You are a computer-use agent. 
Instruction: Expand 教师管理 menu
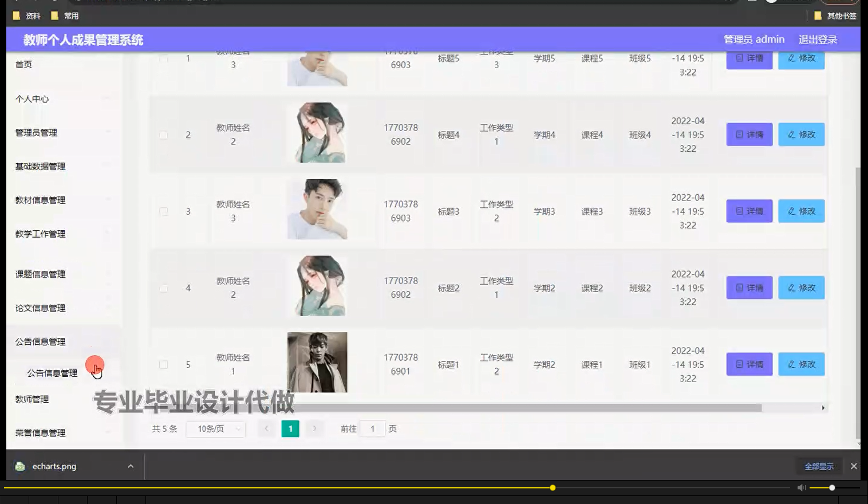click(x=64, y=399)
